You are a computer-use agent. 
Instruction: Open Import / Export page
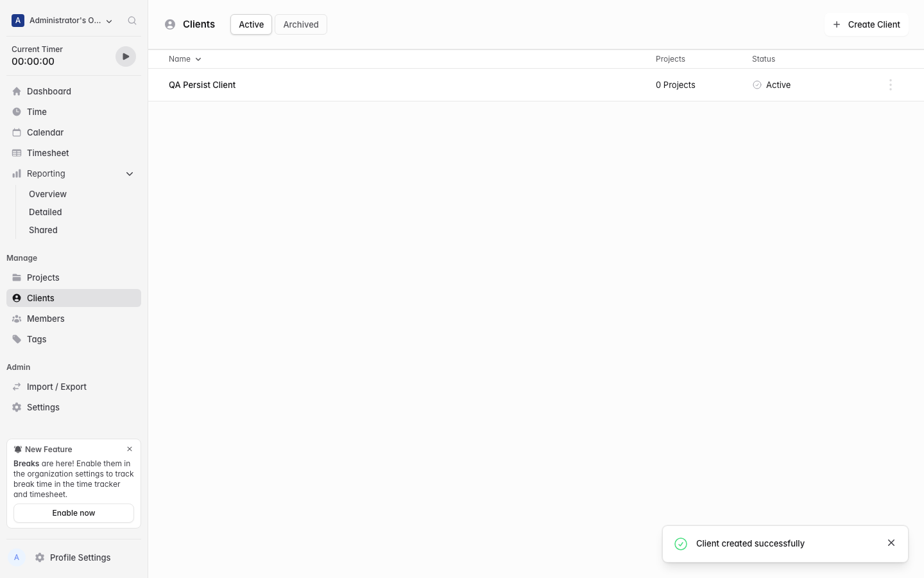pos(74,387)
